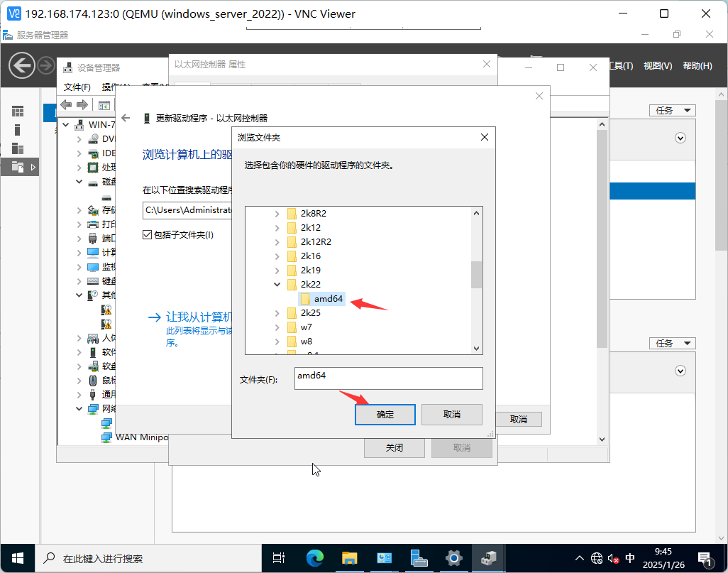Click folder tree scroll up arrow

click(x=476, y=213)
